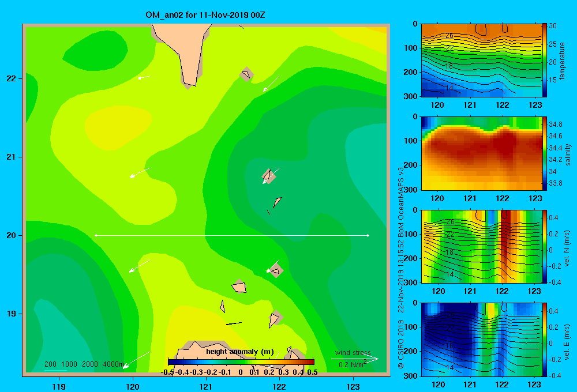Click the small island just east of Taiwan's tip
This screenshot has height=392, width=577.
click(246, 74)
